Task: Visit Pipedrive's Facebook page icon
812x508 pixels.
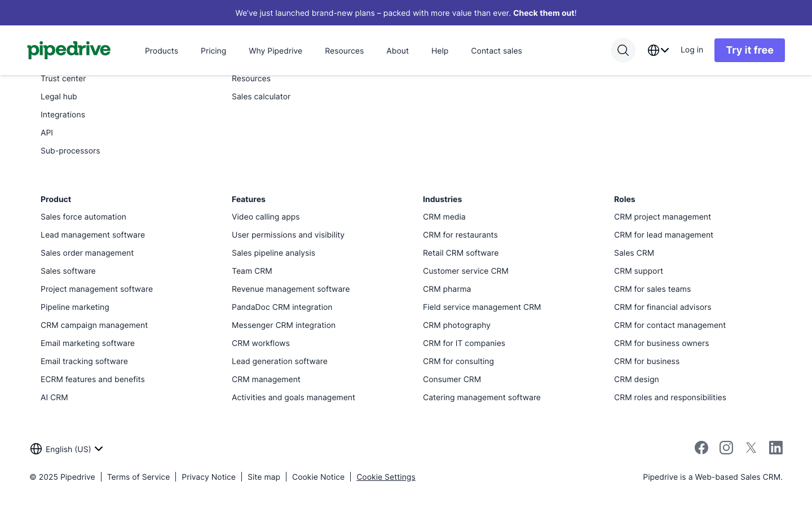Action: click(701, 448)
